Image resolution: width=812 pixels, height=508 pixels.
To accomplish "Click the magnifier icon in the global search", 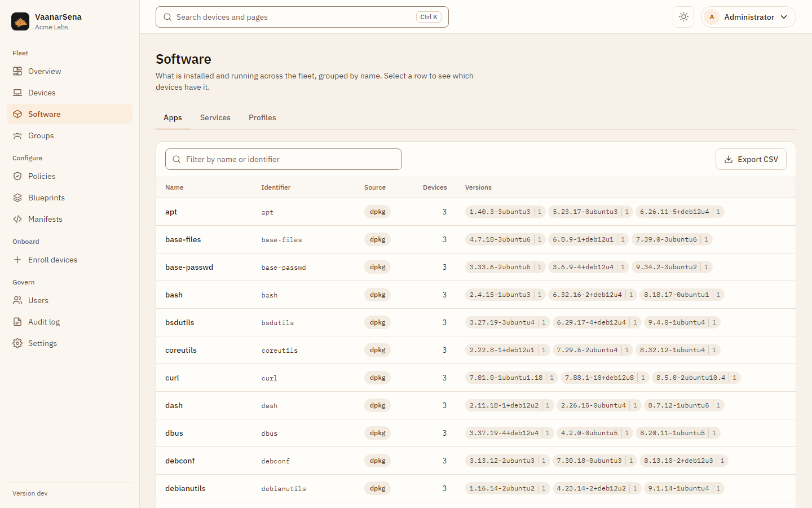I will (x=167, y=17).
